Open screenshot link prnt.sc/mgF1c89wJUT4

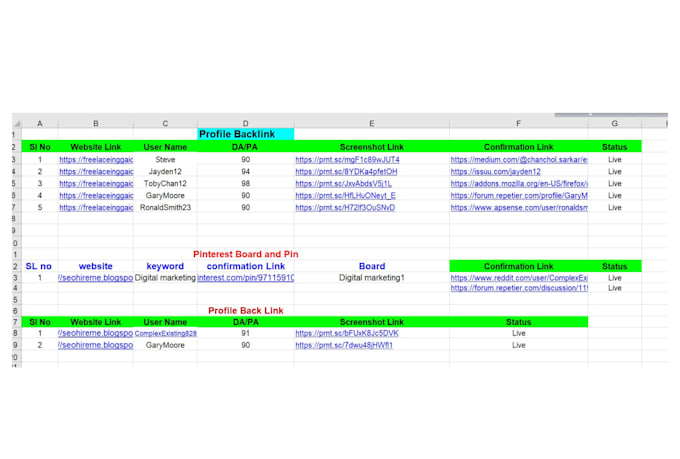tap(347, 160)
